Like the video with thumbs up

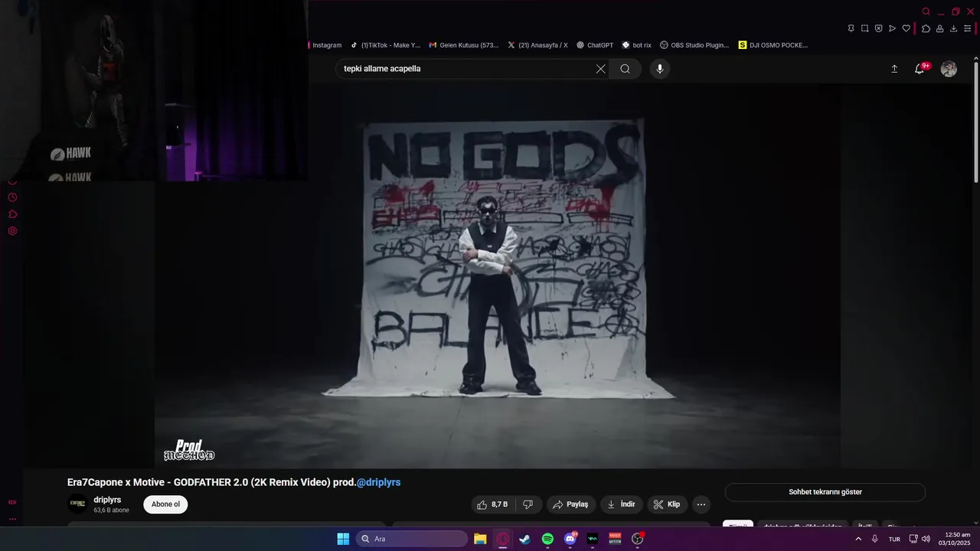pos(492,504)
